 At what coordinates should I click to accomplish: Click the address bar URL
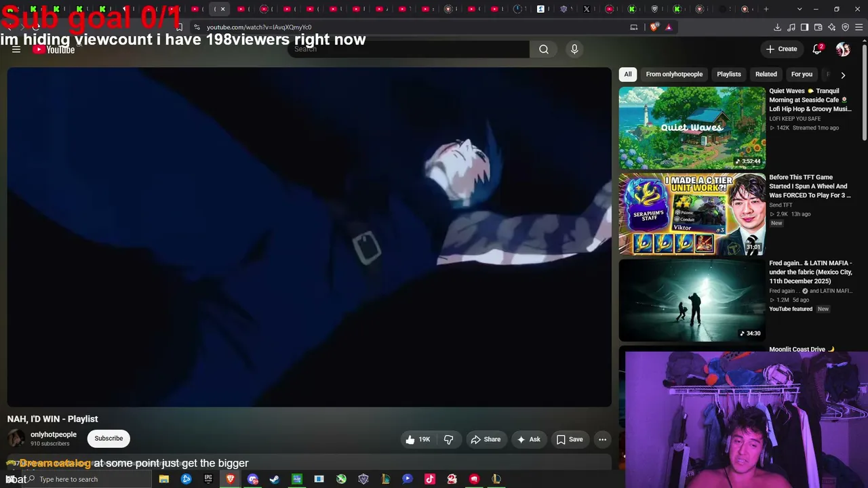(259, 27)
